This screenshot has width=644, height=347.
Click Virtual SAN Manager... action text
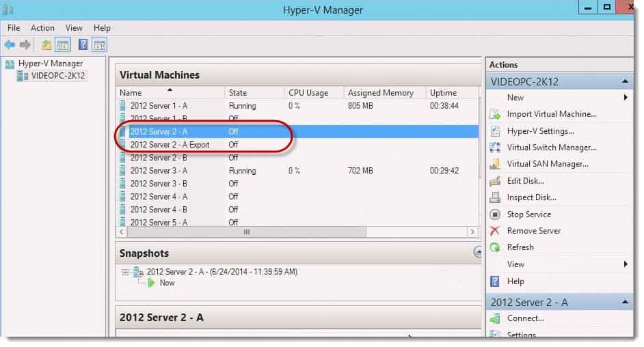[548, 164]
